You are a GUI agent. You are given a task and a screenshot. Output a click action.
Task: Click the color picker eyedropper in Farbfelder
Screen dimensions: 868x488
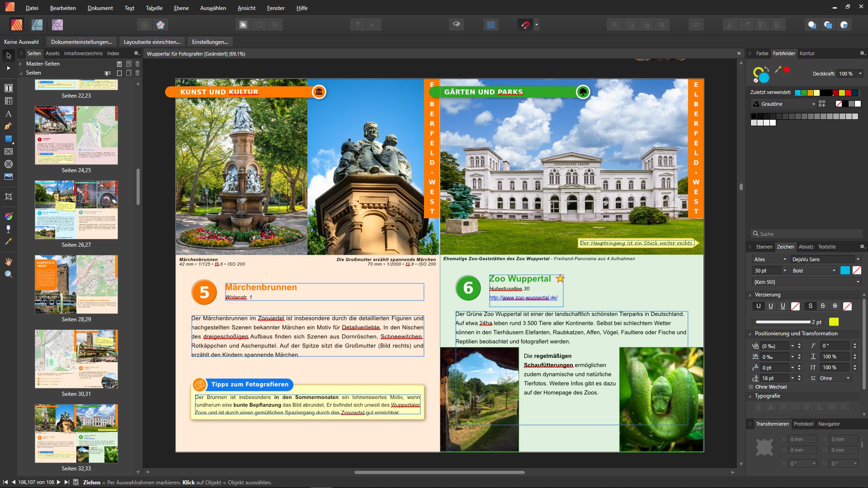coord(778,70)
